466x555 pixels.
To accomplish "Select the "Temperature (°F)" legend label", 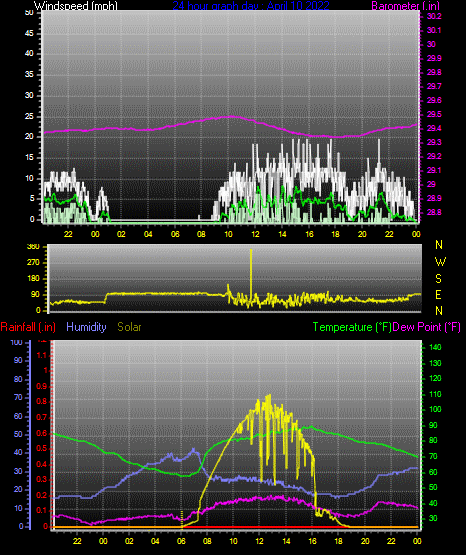I will 352,327.
